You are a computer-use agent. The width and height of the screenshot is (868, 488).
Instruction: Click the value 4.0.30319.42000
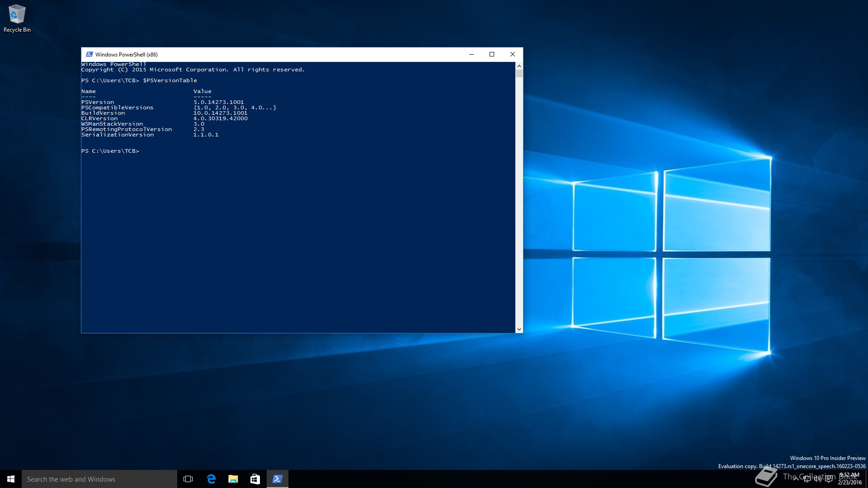point(220,118)
